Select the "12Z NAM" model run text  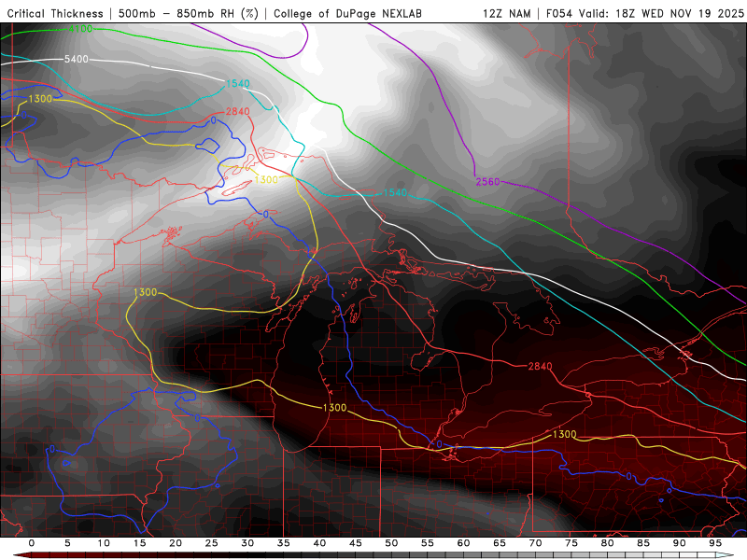tap(506, 14)
